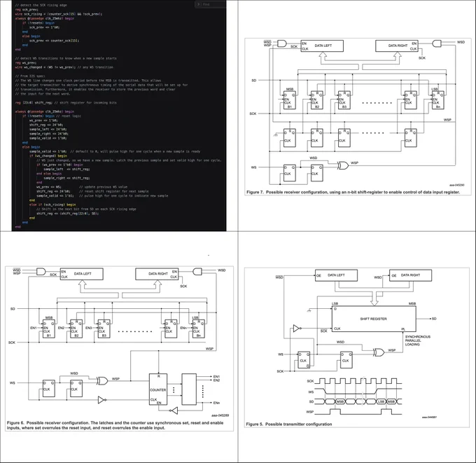Click the Figure 6 caption text
This screenshot has width=476, height=463.
(x=115, y=425)
